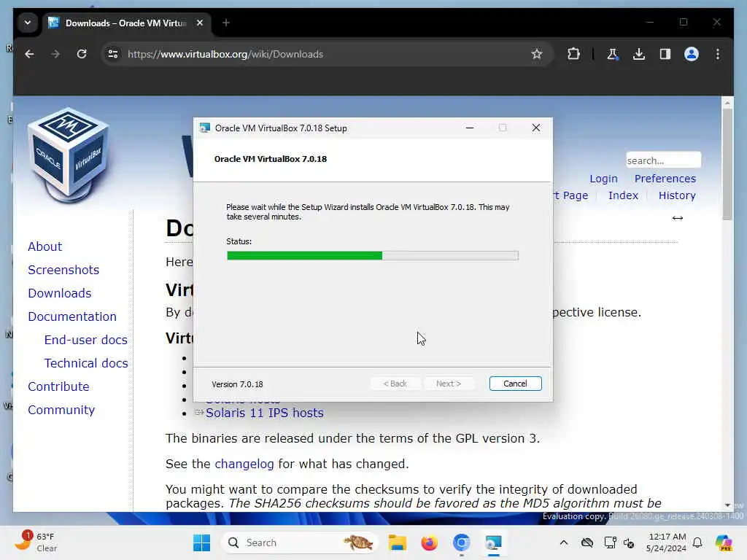
Task: Show hidden system tray icons
Action: click(x=564, y=542)
